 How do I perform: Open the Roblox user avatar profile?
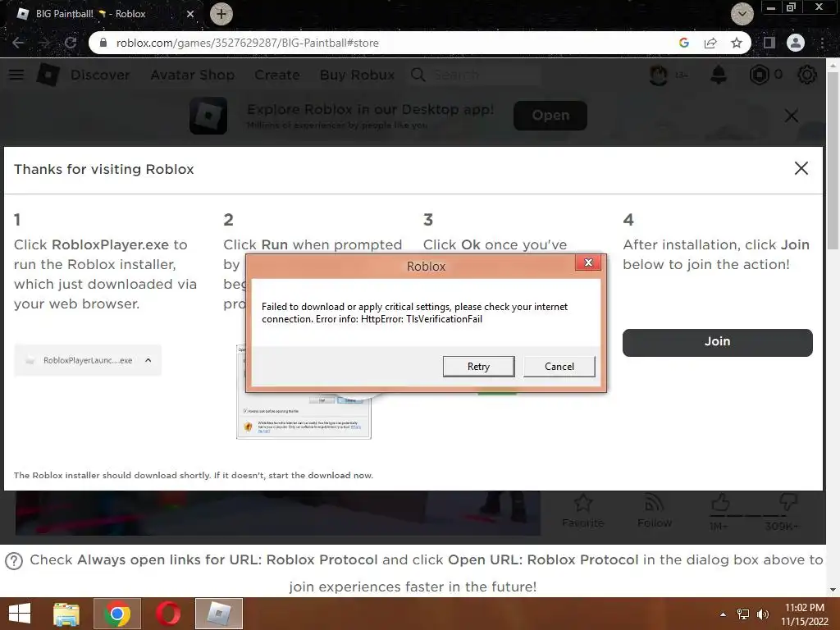tap(659, 75)
